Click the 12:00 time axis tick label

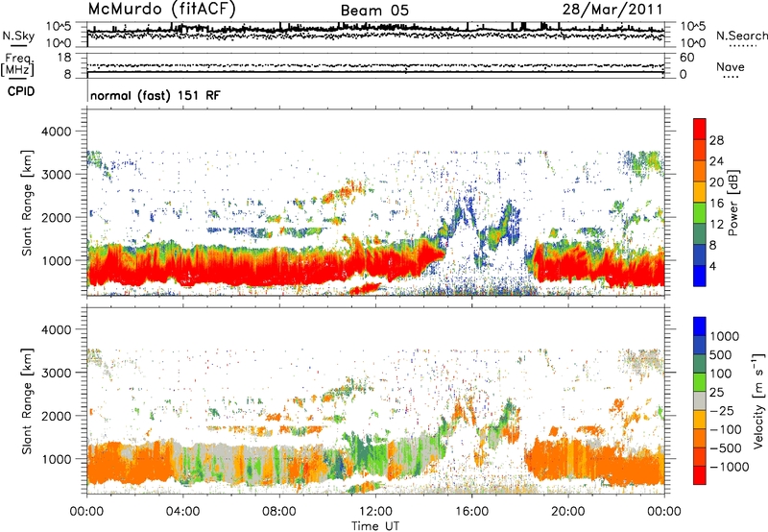(x=375, y=512)
